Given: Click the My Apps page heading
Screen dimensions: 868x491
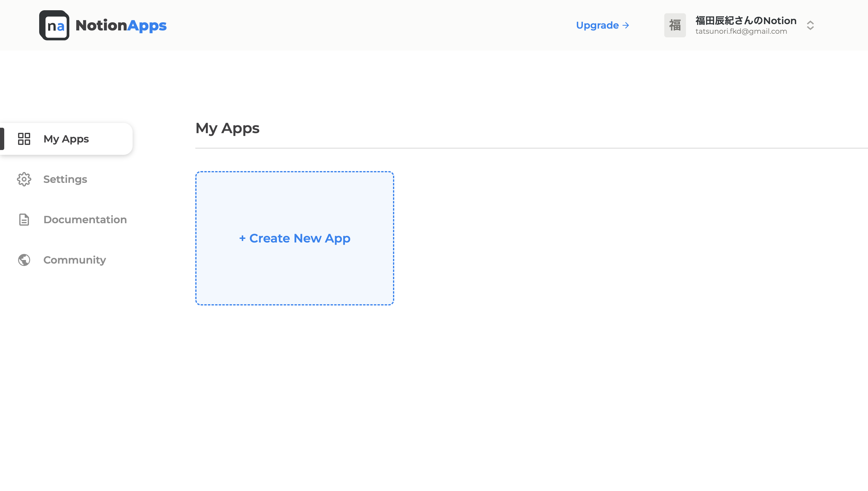Looking at the screenshot, I should [227, 128].
